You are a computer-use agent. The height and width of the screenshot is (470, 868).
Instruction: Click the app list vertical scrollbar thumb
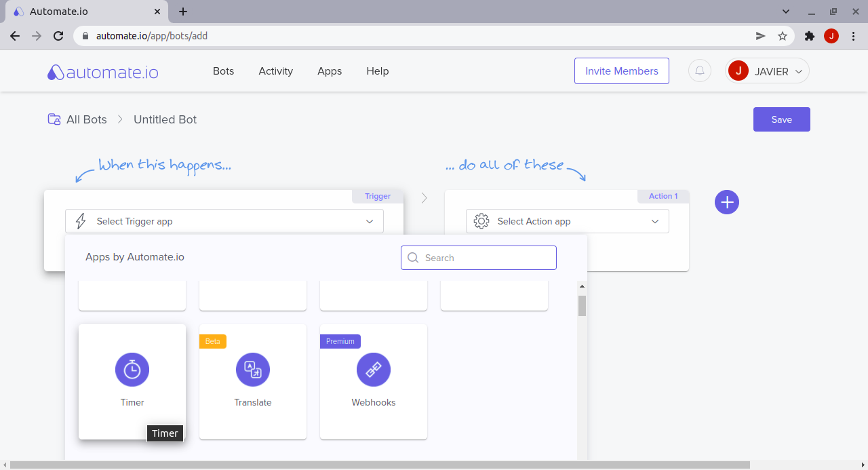pyautogui.click(x=582, y=306)
